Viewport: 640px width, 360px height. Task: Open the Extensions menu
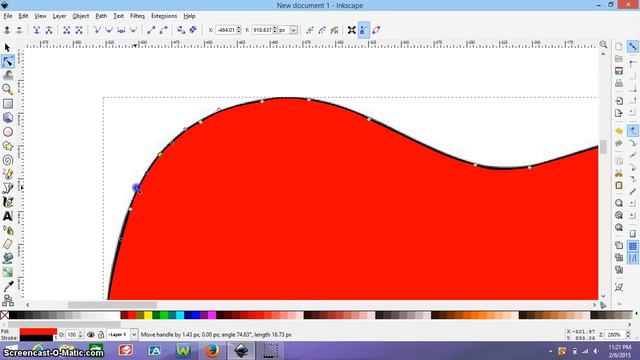tap(164, 16)
